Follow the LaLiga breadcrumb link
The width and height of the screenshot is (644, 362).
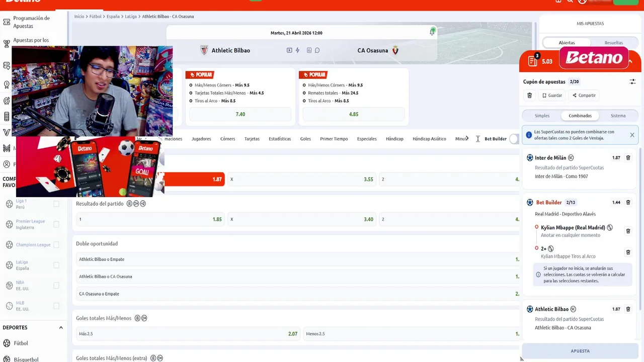click(x=131, y=17)
